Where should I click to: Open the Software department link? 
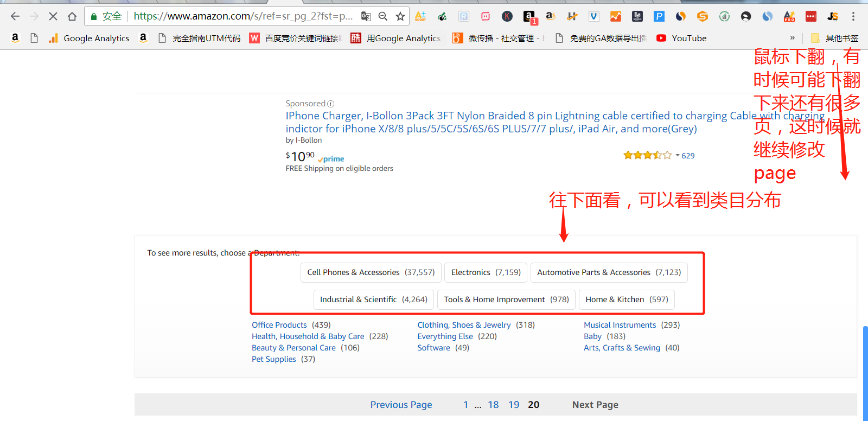434,348
